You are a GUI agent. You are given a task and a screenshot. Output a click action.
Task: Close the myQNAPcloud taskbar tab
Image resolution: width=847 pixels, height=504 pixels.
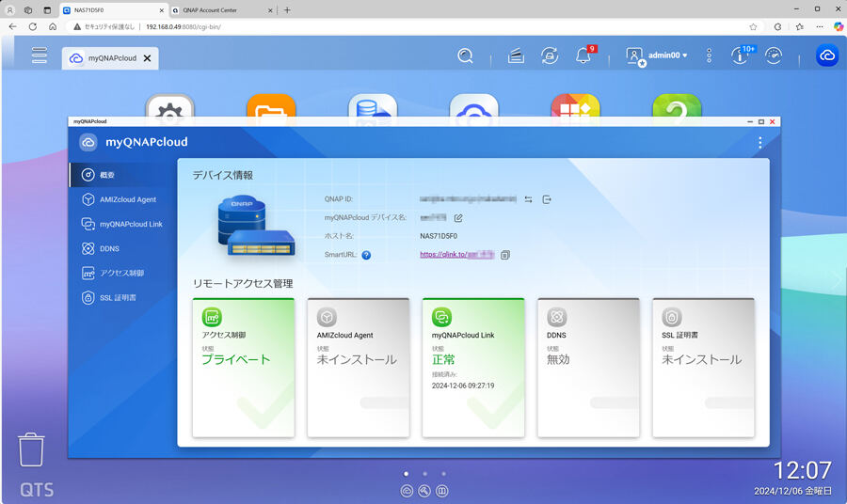(x=147, y=58)
